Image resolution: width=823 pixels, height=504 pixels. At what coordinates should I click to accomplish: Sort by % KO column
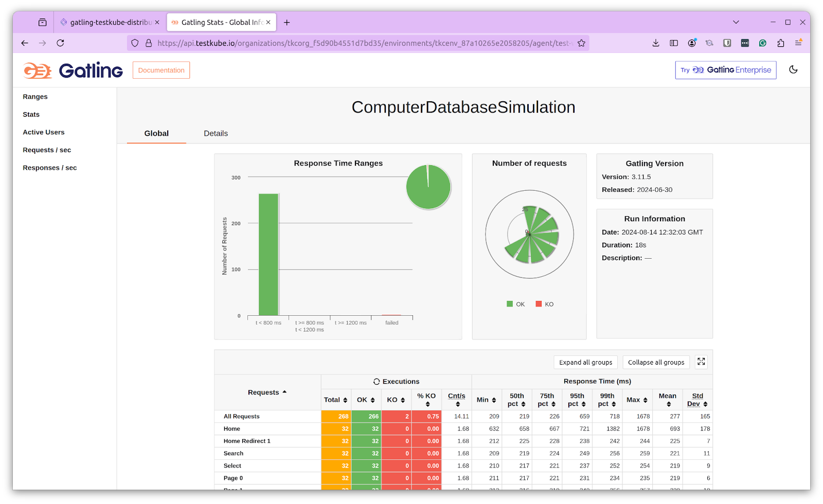[426, 400]
